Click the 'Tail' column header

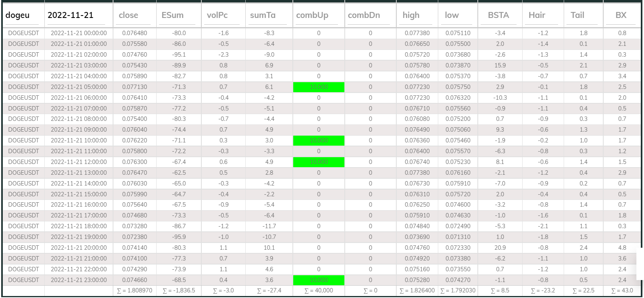point(577,15)
